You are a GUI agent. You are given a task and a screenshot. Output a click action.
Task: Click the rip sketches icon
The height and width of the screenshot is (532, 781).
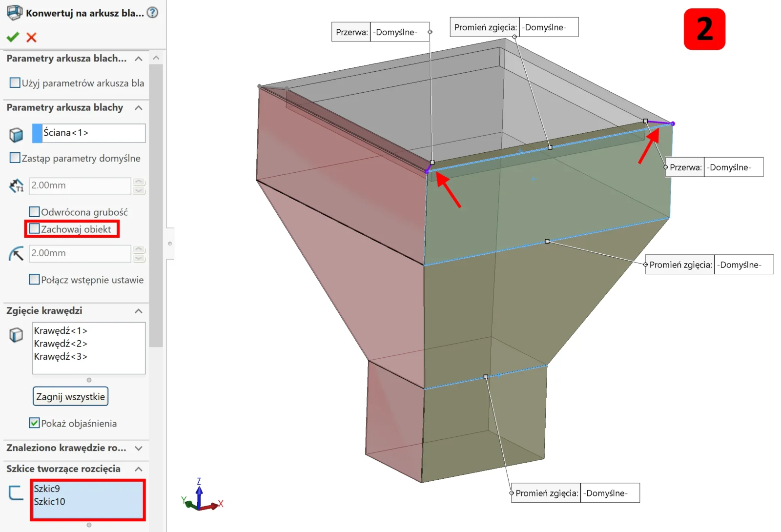click(16, 492)
